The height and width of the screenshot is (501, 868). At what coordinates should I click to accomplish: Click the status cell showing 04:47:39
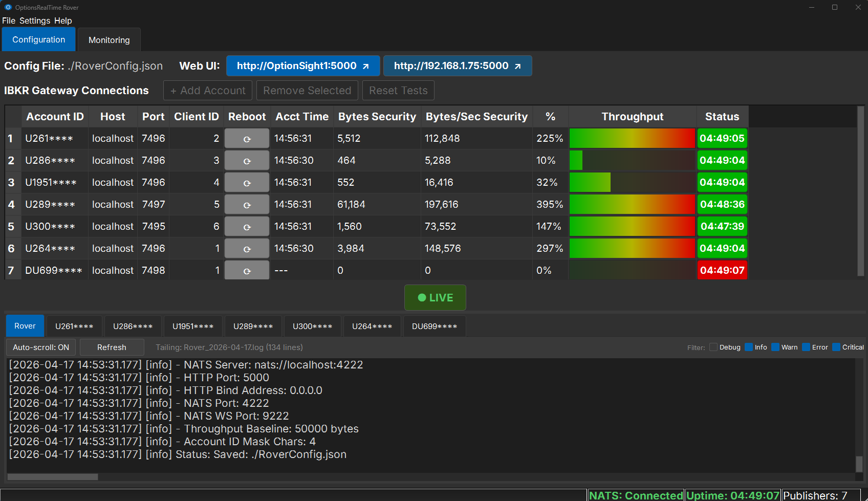point(722,226)
